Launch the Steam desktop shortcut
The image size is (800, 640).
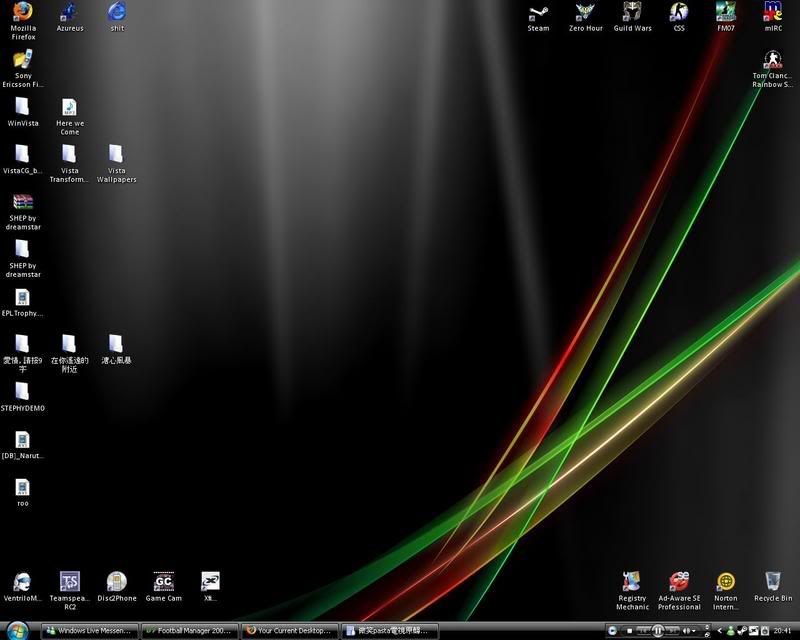click(x=538, y=17)
